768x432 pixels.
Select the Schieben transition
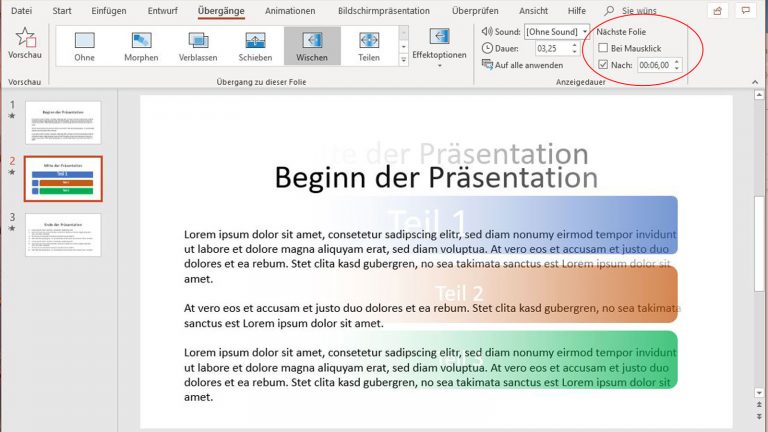coord(255,45)
